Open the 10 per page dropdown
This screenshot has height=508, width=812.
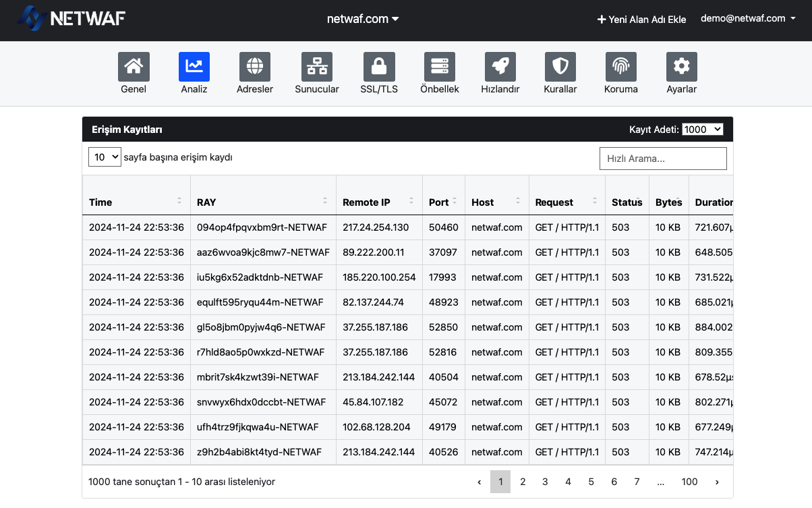point(105,157)
